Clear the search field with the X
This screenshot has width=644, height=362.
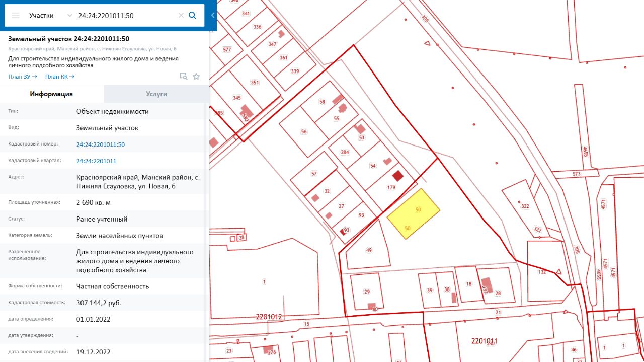[181, 16]
